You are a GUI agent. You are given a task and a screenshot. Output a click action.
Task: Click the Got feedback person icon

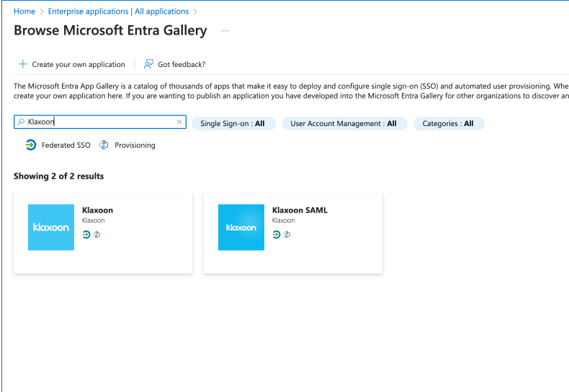(x=148, y=64)
